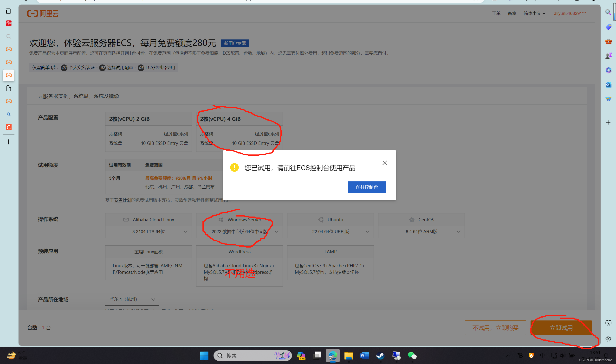This screenshot has height=364, width=616.
Task: Open the Outlook icon in Edge sidebar
Action: point(608,85)
